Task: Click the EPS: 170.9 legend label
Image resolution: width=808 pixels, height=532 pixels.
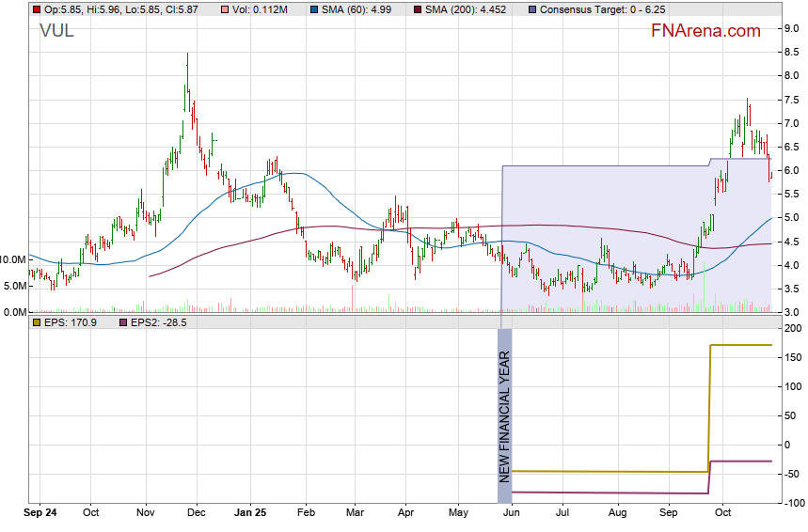Action: (70, 322)
